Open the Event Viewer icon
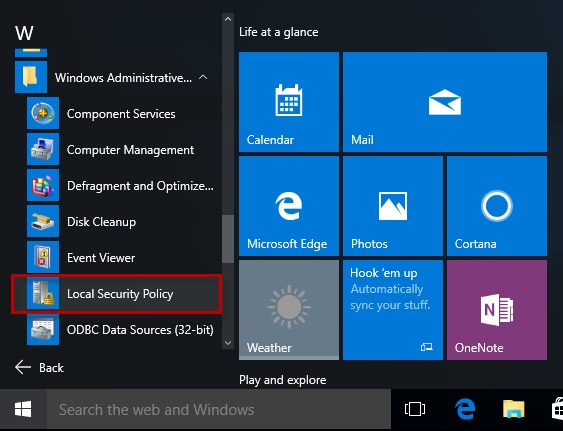Screen dimensions: 563x431 coord(43,257)
